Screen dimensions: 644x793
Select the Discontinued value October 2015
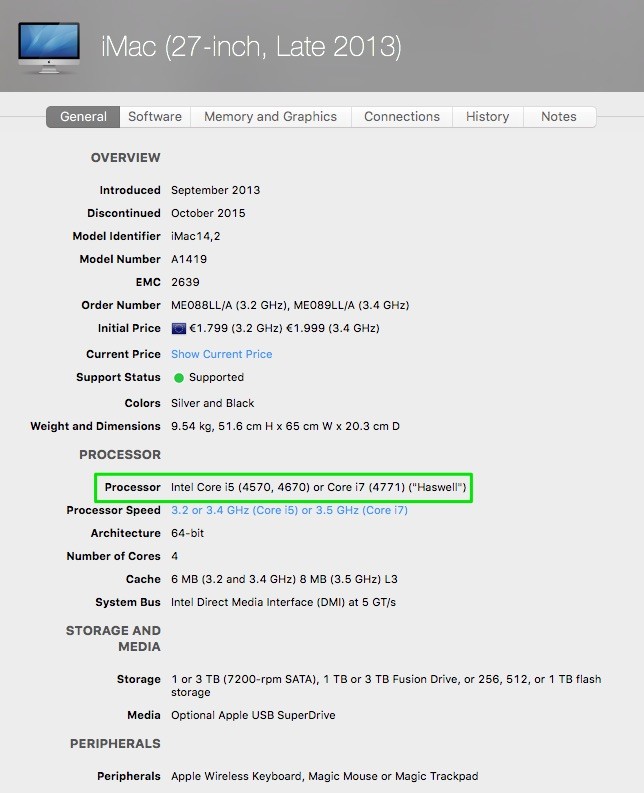[208, 213]
